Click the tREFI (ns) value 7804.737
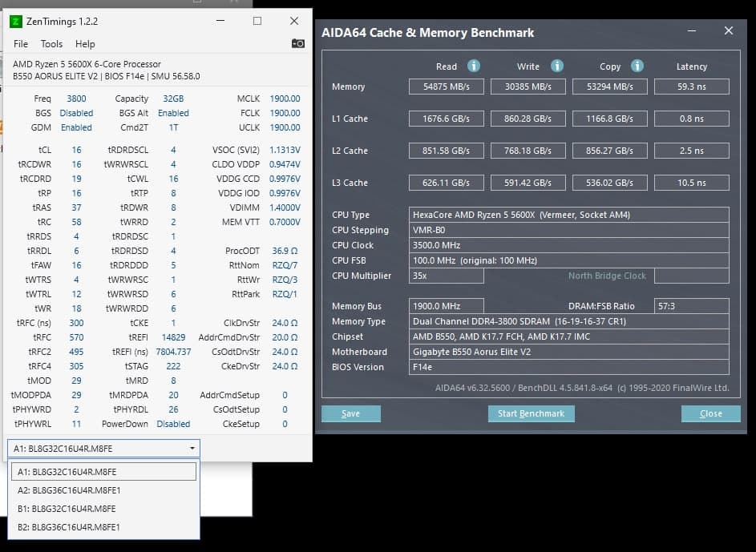 [x=173, y=352]
